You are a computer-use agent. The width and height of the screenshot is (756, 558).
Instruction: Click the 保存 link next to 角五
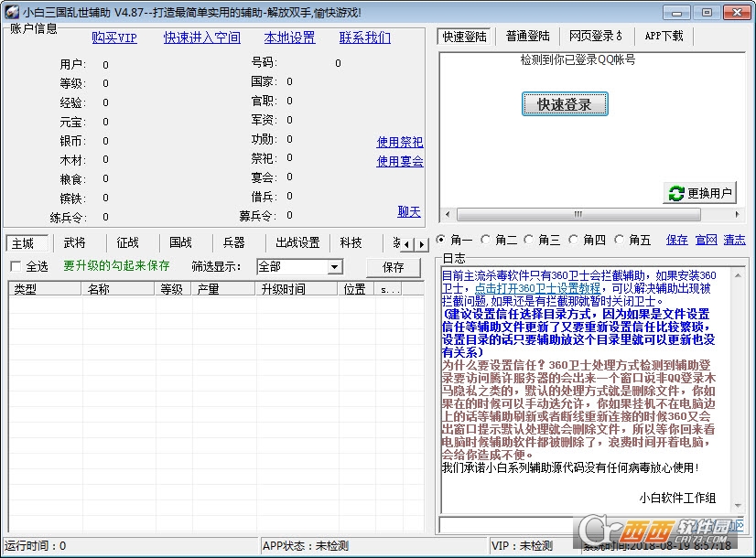pyautogui.click(x=677, y=240)
